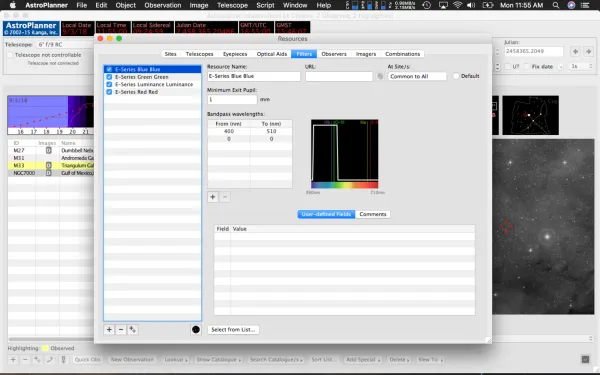
Task: Open Search Catalogue/s dropdown
Action: coord(276,360)
